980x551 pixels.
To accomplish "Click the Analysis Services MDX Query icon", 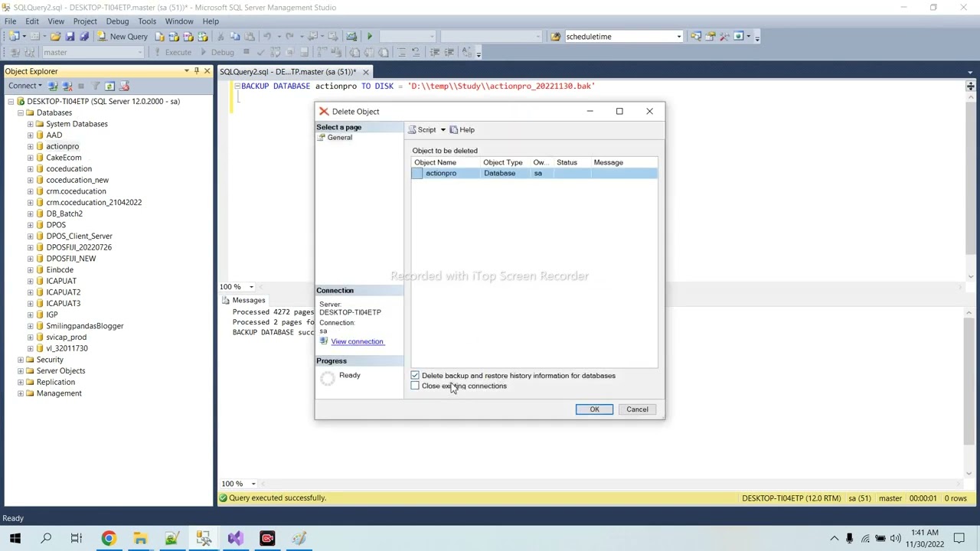I will pos(174,36).
